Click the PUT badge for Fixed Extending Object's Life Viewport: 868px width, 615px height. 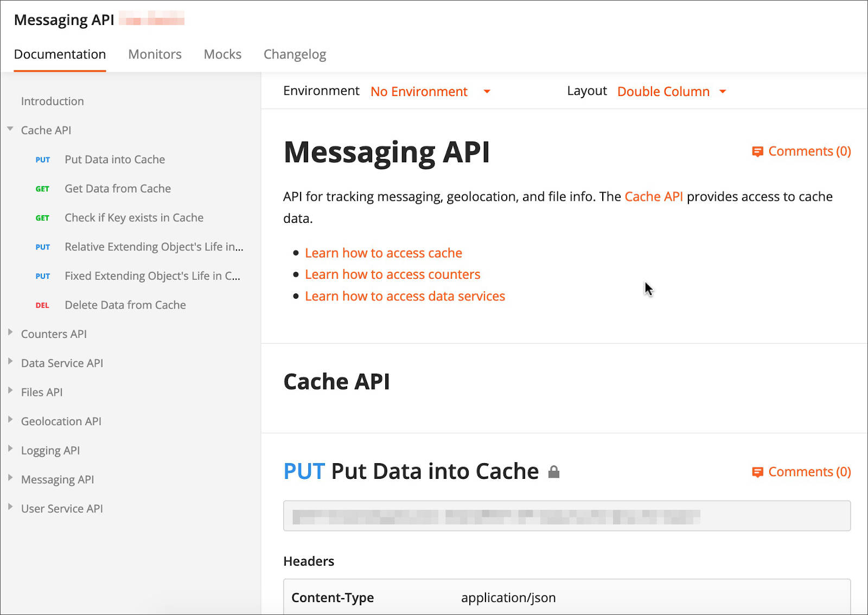42,276
